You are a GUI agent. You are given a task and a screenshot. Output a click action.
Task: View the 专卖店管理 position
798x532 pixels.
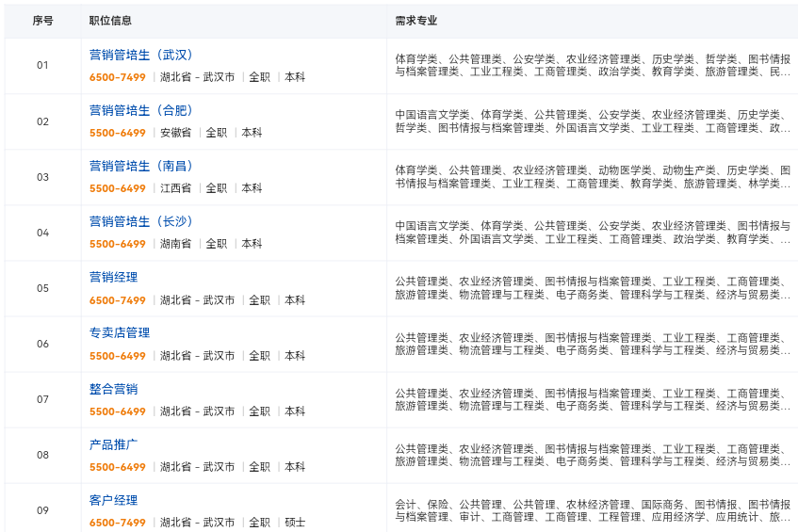(119, 332)
